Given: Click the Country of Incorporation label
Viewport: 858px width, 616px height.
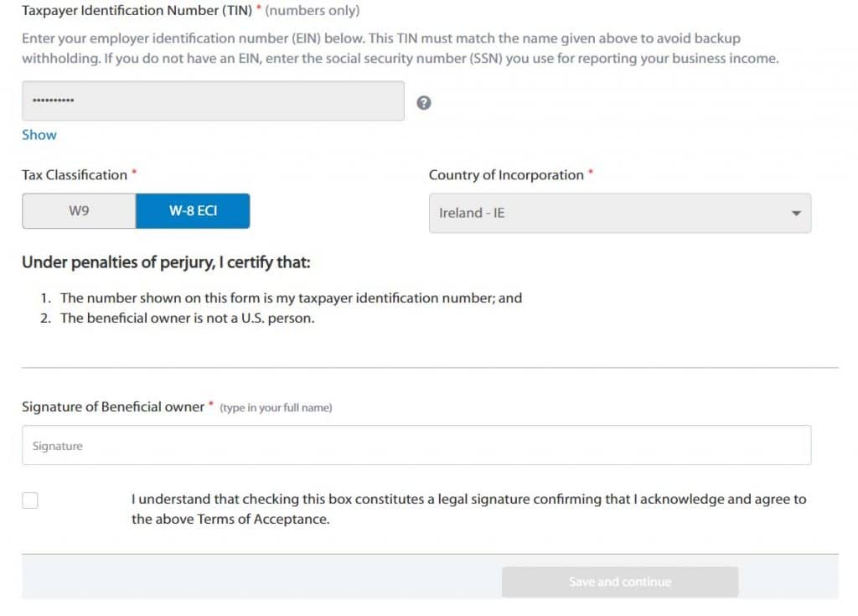Looking at the screenshot, I should tap(506, 174).
